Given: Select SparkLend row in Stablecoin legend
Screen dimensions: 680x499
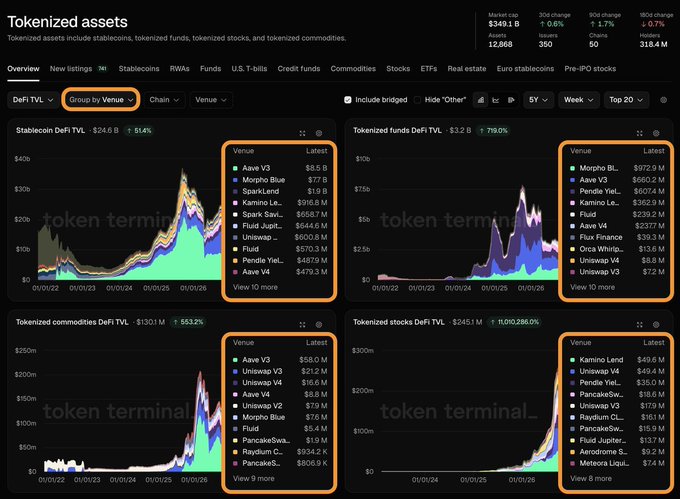Looking at the screenshot, I should (280, 191).
